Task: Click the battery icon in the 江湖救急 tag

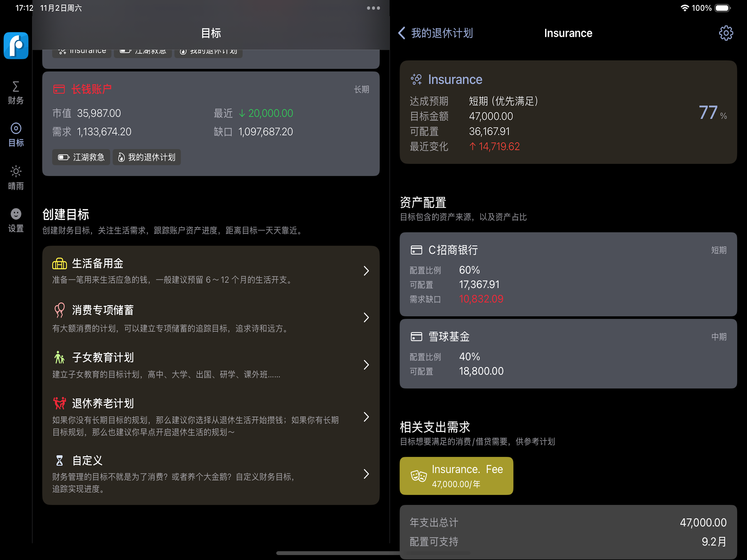Action: click(64, 157)
